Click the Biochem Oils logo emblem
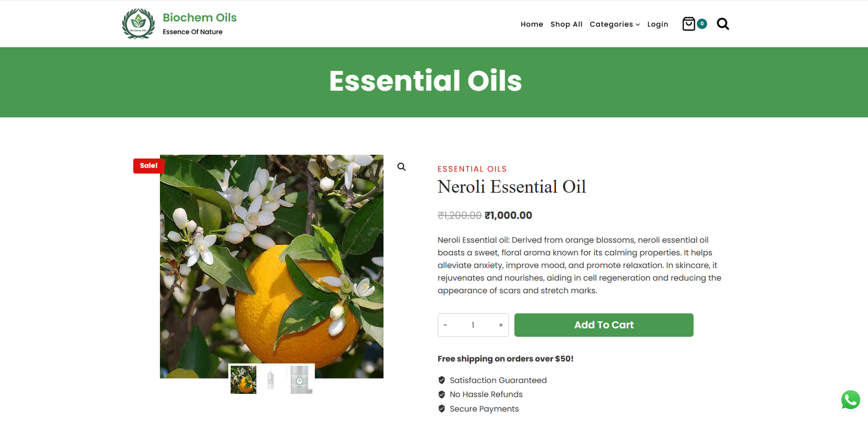 click(x=138, y=23)
